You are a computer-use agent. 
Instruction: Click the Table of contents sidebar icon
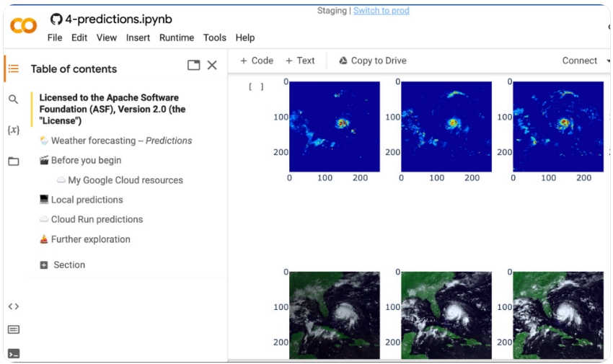pyautogui.click(x=13, y=68)
